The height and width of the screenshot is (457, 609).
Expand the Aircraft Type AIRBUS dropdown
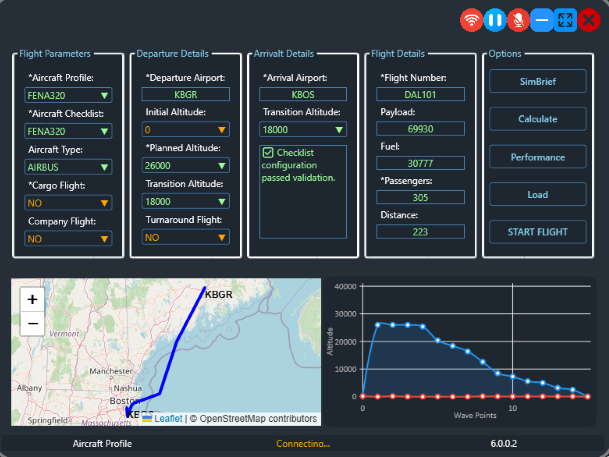68,167
